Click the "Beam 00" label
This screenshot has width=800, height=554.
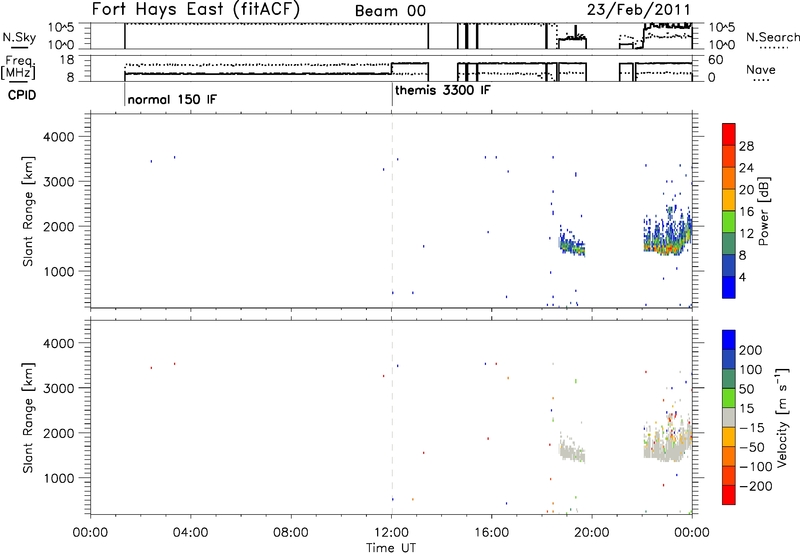point(390,11)
